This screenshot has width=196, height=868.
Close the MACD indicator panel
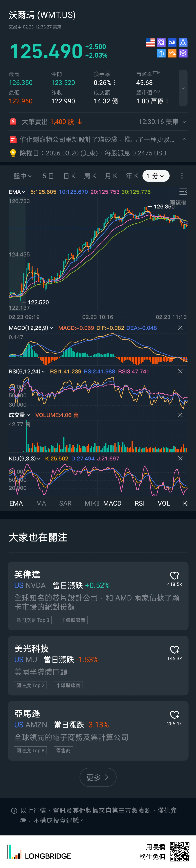click(180, 328)
